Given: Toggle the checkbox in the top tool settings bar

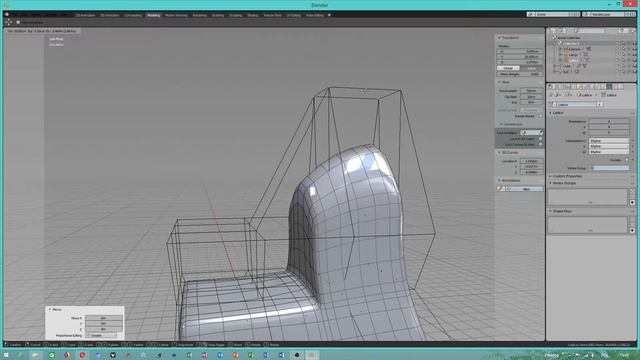Looking at the screenshot, I should click(x=18, y=22).
